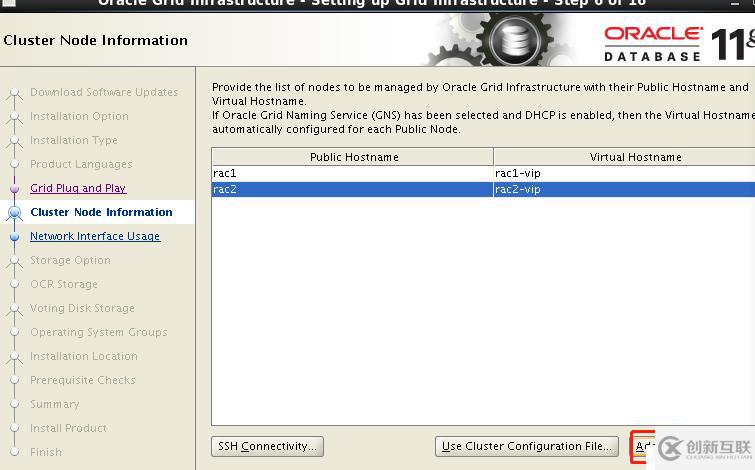This screenshot has width=755, height=470.
Task: Select Cluster Node Information step
Action: (101, 212)
